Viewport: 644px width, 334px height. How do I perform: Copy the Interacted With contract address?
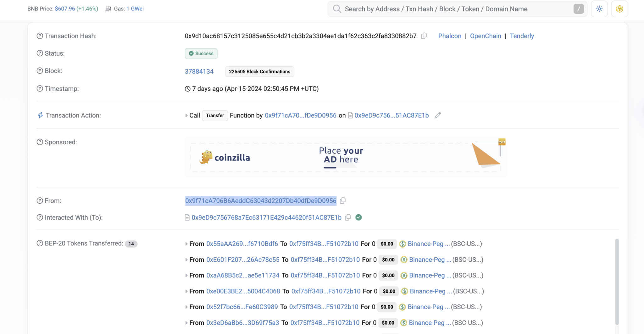[x=348, y=217]
